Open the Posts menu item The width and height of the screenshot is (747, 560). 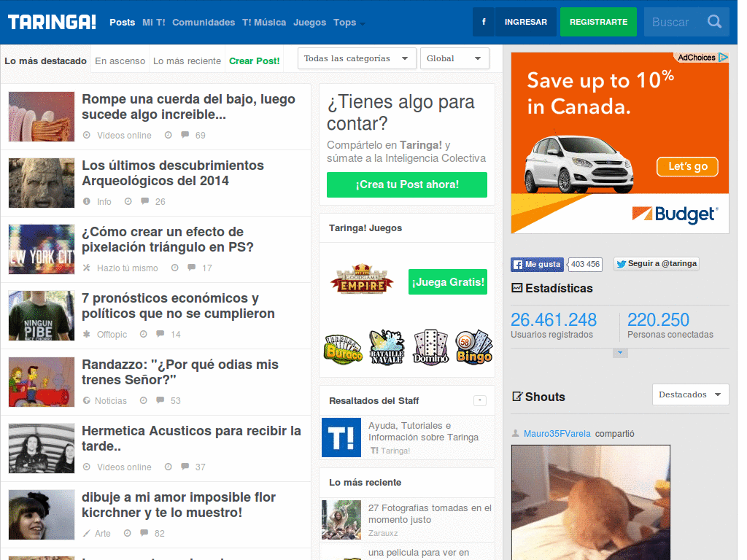(123, 23)
